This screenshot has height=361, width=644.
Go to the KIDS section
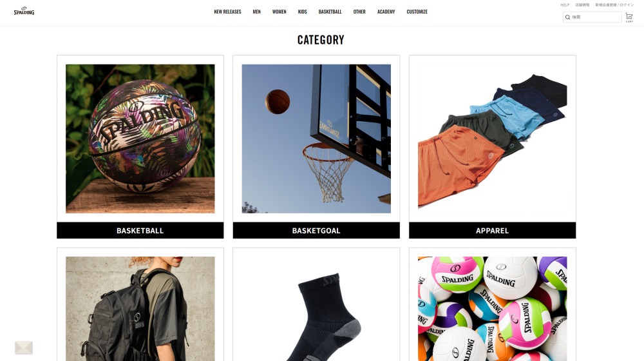pyautogui.click(x=302, y=12)
